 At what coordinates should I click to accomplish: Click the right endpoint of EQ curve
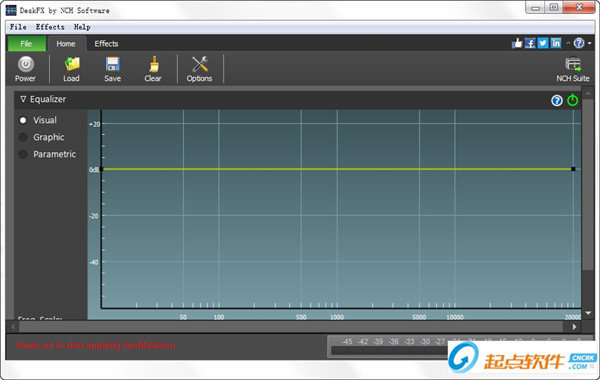[x=573, y=169]
